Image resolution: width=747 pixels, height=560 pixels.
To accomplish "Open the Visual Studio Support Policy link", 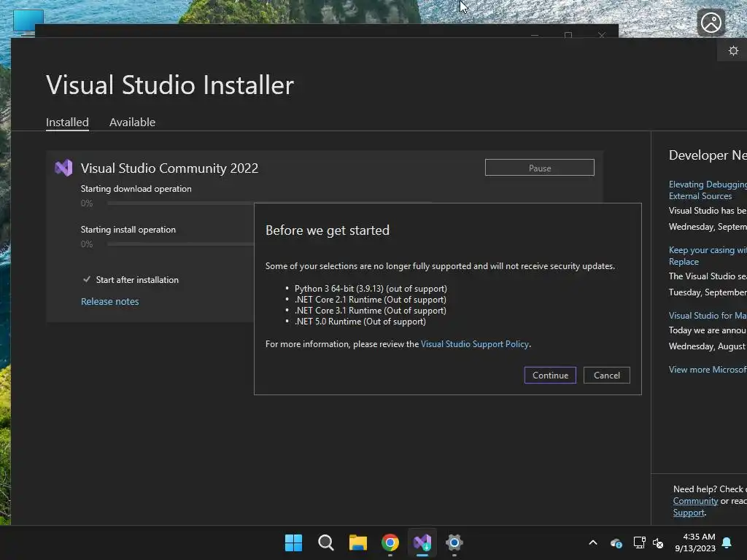I will pos(474,344).
